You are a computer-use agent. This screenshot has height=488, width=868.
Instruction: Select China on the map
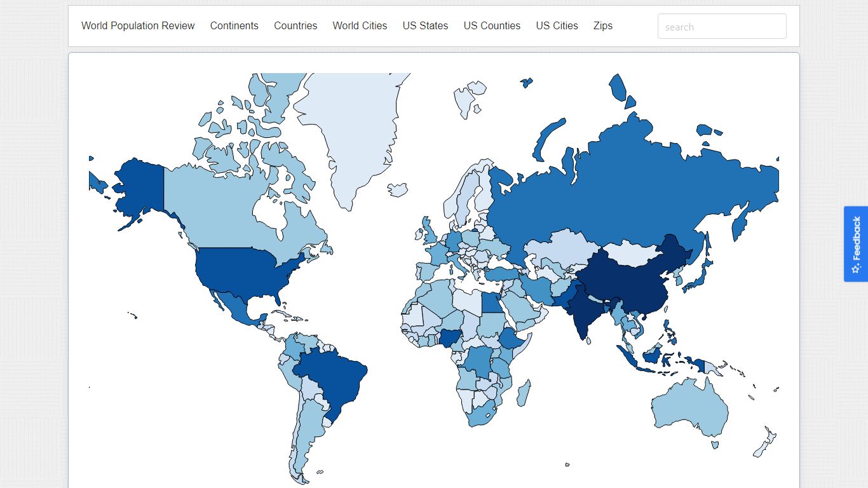coord(629,276)
